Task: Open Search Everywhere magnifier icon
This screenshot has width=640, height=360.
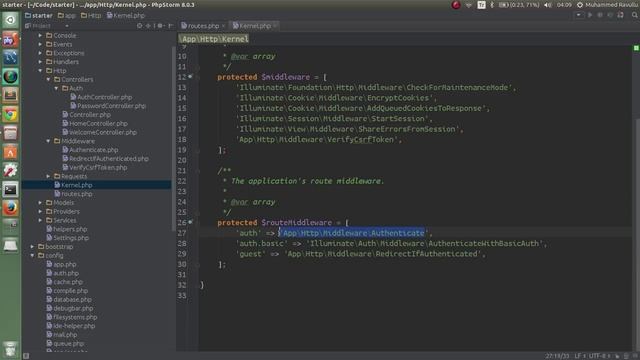Action: tap(635, 15)
